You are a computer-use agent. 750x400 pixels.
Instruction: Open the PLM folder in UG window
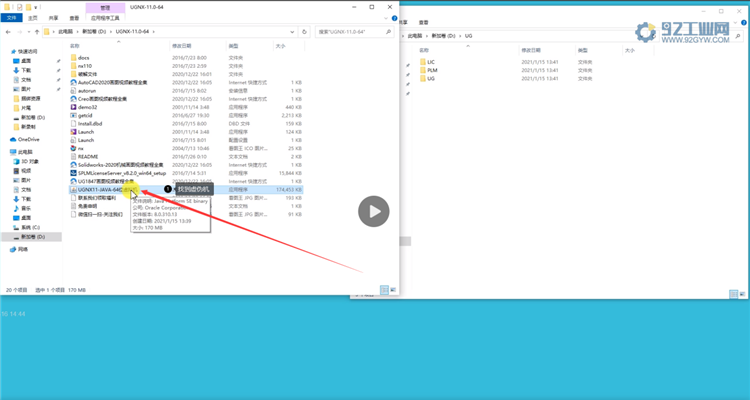pos(429,70)
